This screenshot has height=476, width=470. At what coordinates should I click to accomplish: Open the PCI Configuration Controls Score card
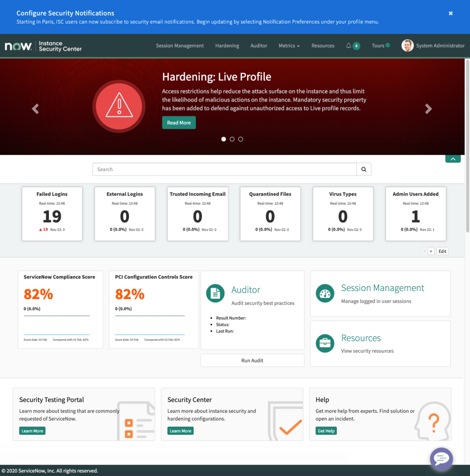pyautogui.click(x=154, y=310)
